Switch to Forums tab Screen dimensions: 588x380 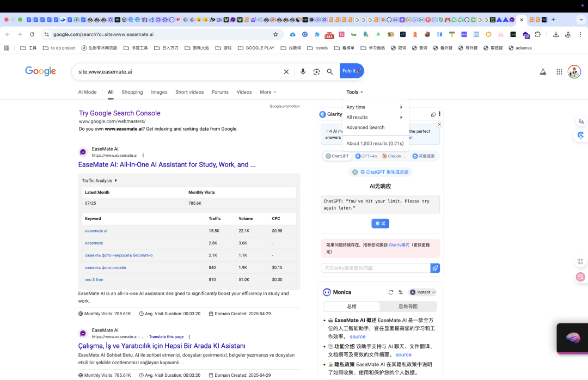220,92
